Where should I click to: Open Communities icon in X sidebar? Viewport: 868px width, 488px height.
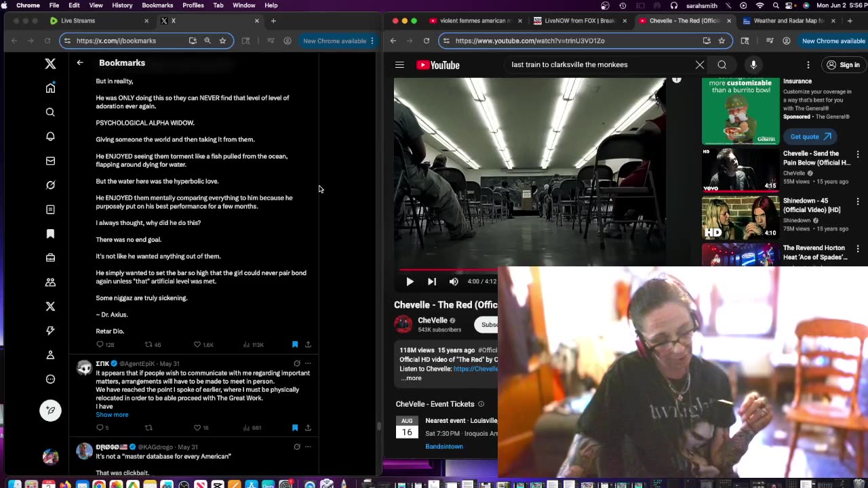(x=50, y=282)
